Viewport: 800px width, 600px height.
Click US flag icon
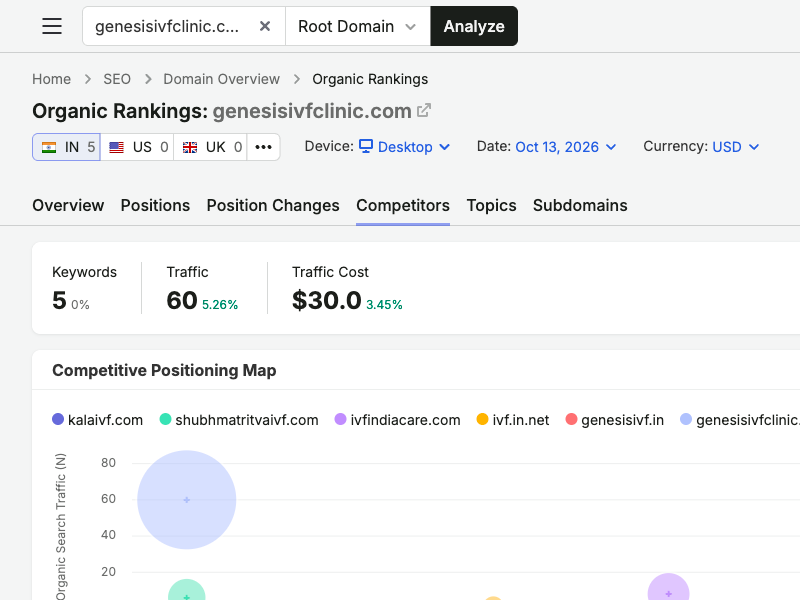point(116,147)
